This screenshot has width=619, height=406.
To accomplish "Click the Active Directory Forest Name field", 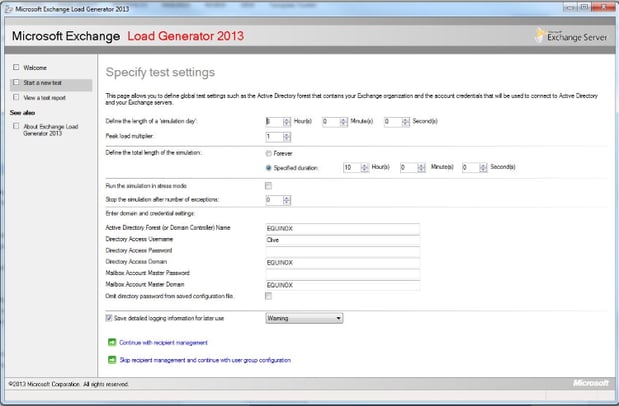I will point(343,228).
